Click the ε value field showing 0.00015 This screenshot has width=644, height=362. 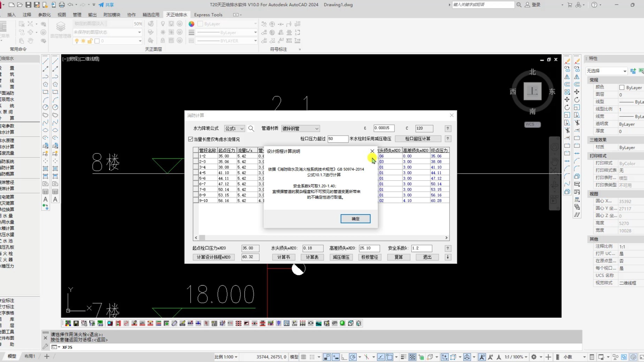tap(384, 128)
